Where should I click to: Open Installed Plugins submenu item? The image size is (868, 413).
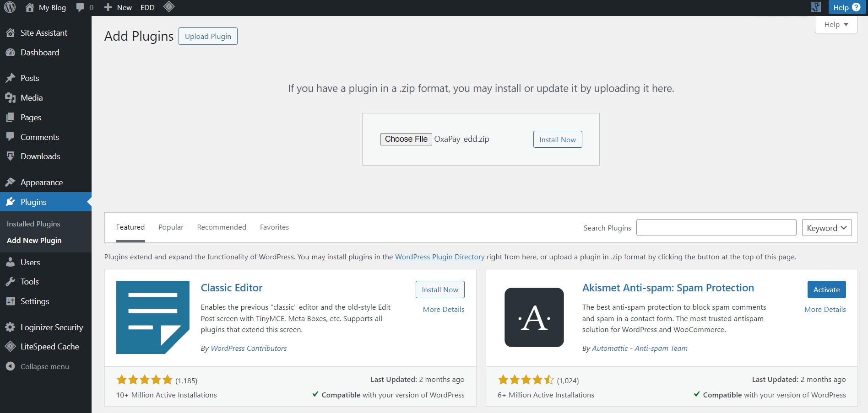(x=33, y=224)
